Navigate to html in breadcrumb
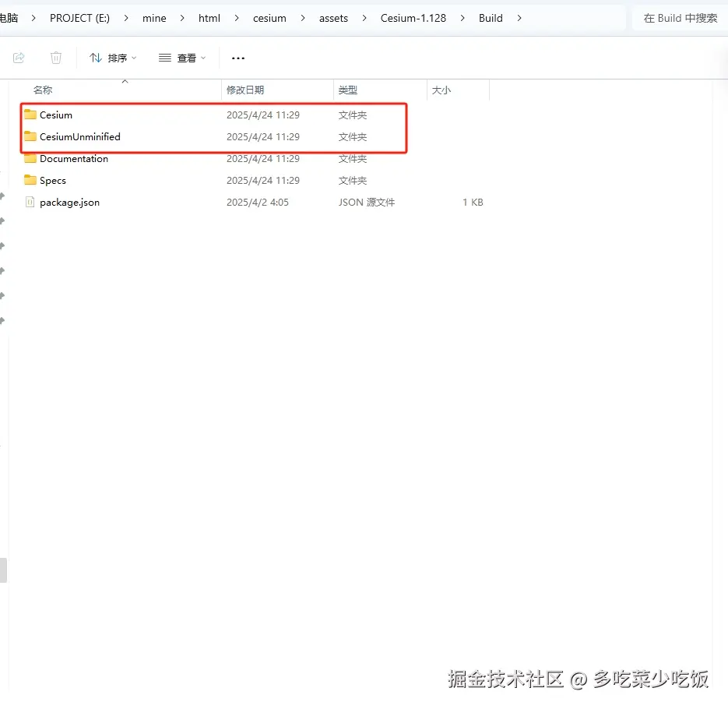The width and height of the screenshot is (728, 709). [209, 18]
